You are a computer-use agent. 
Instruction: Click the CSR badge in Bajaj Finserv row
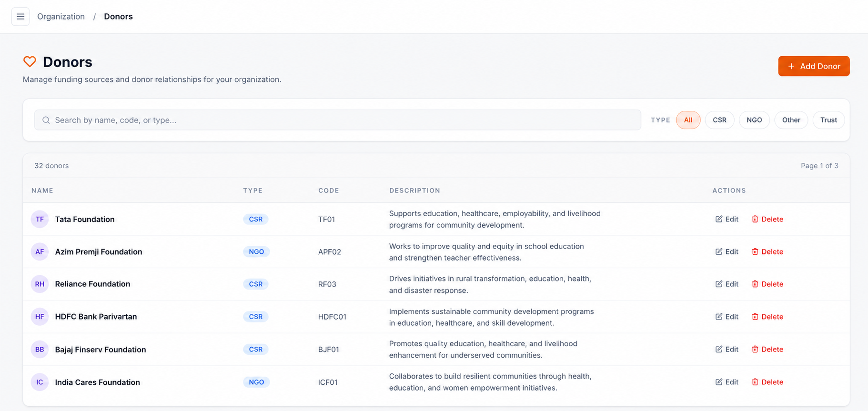256,349
